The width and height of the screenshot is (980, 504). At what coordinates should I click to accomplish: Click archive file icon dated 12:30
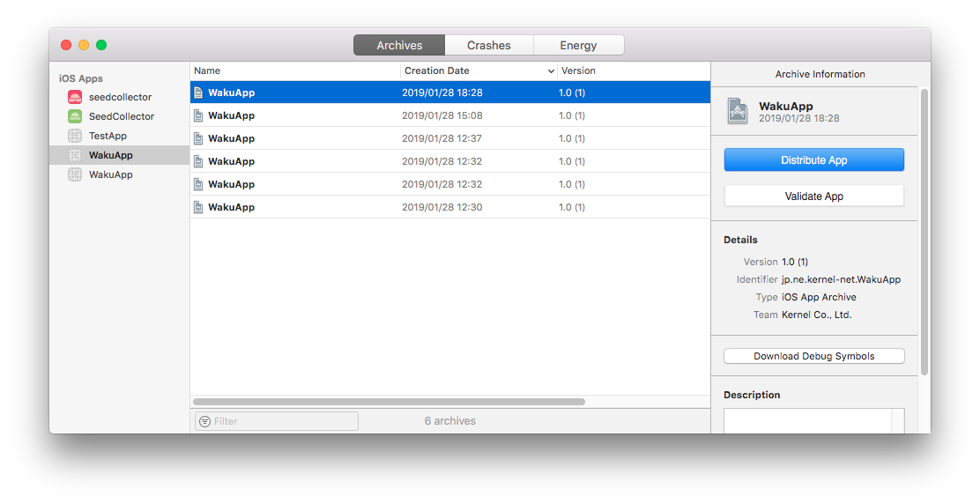[x=198, y=207]
